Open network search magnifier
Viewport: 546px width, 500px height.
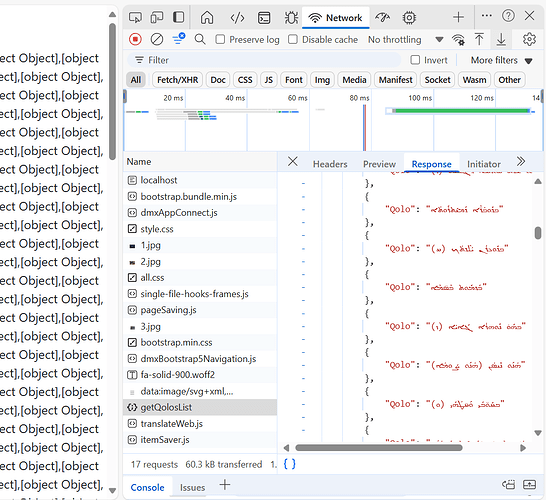(x=200, y=39)
